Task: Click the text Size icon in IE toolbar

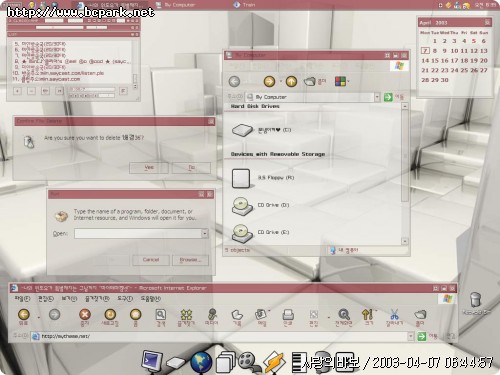Action: [x=367, y=314]
